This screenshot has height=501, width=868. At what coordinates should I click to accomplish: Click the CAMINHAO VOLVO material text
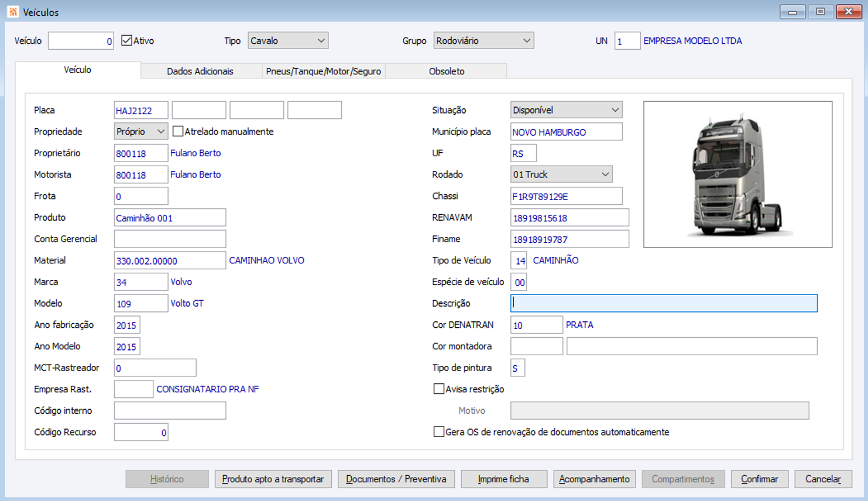point(266,260)
